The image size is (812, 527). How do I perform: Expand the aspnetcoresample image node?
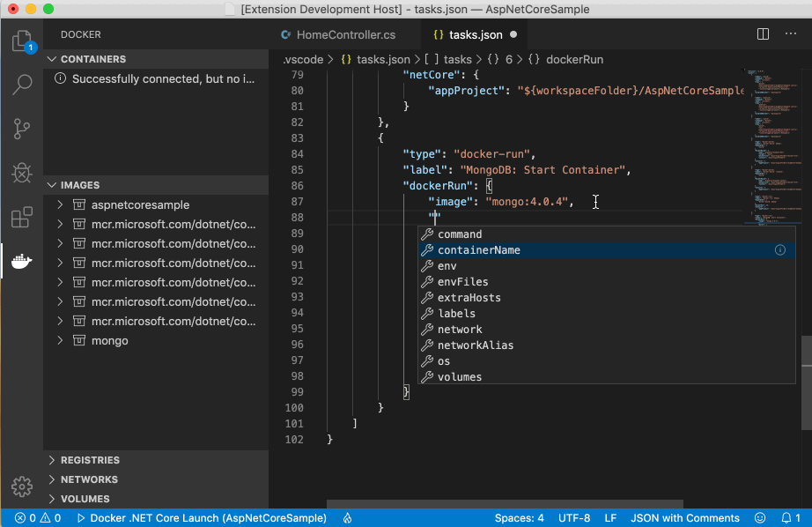pyautogui.click(x=60, y=204)
